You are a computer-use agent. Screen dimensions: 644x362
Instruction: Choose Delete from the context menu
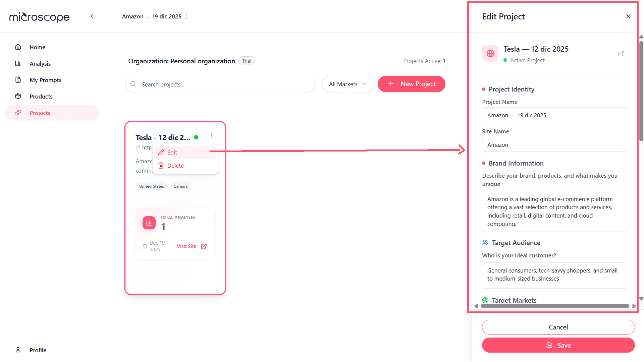[x=175, y=166]
